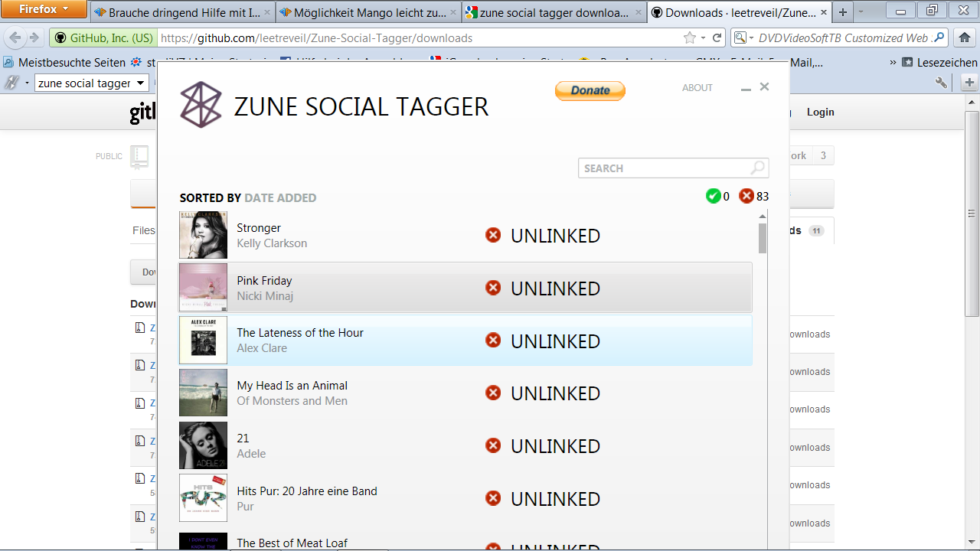Click the album list scrollbar thumb
Screen dimensions: 980x551
(x=763, y=238)
